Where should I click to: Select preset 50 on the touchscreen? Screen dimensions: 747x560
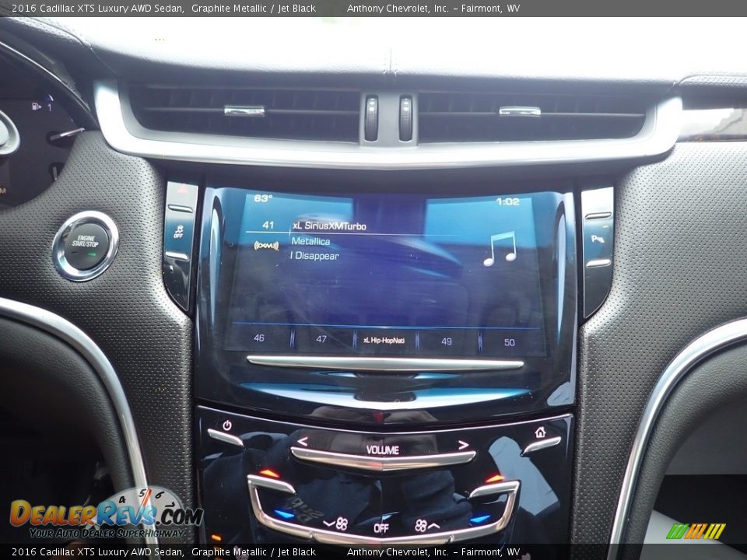coord(509,342)
